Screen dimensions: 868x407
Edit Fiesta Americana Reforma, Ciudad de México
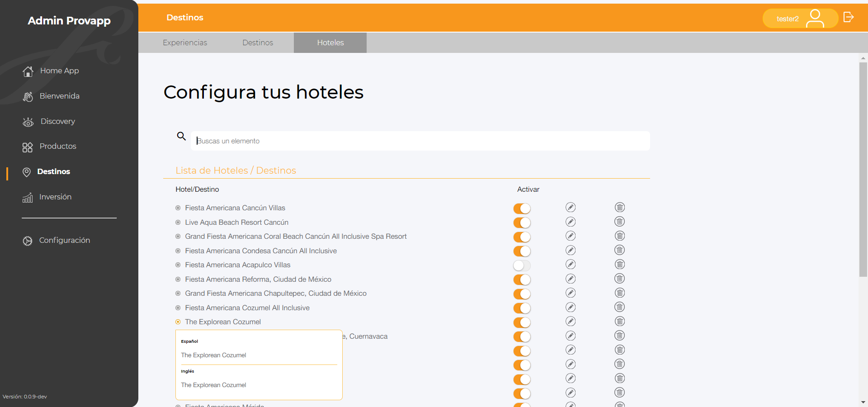tap(571, 279)
